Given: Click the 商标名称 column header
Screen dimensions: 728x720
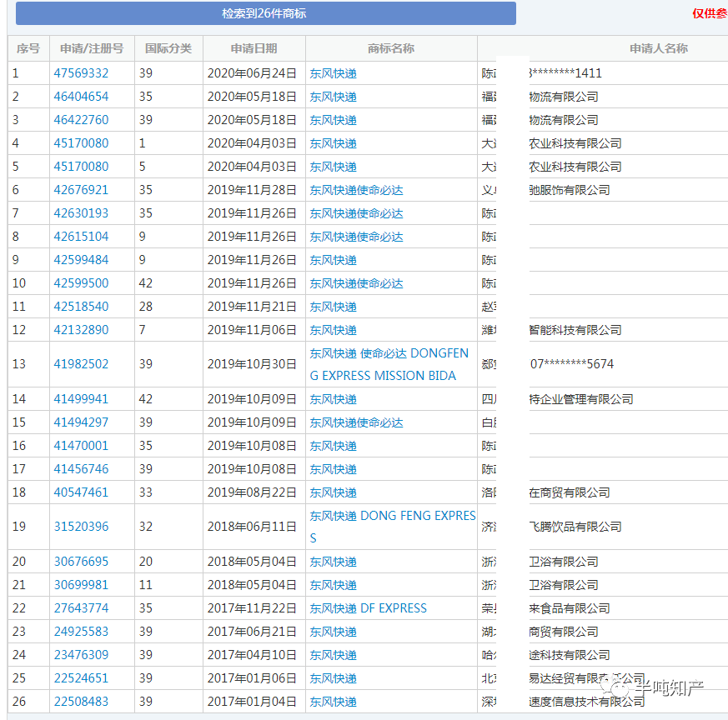Looking at the screenshot, I should 391,48.
